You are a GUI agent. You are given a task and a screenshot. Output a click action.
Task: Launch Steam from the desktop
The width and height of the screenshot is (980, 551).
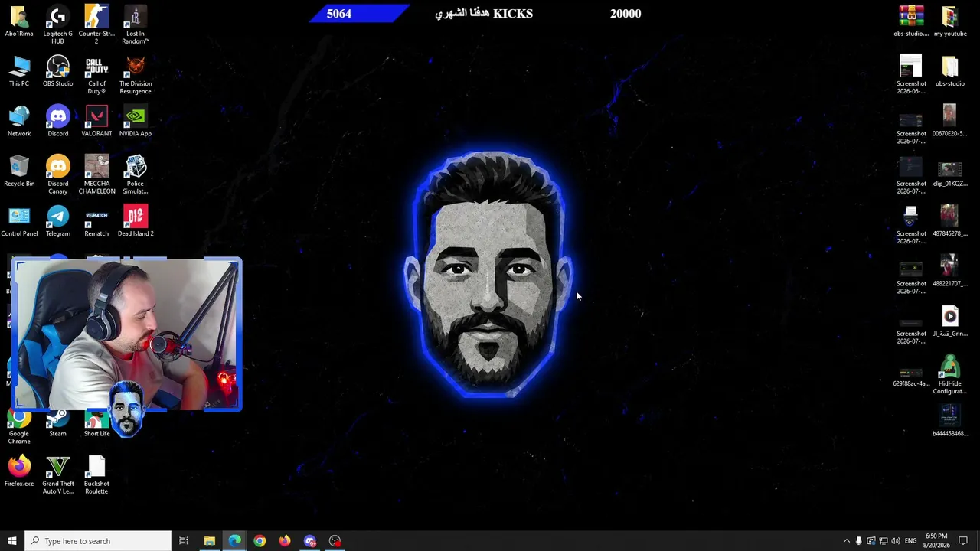57,423
